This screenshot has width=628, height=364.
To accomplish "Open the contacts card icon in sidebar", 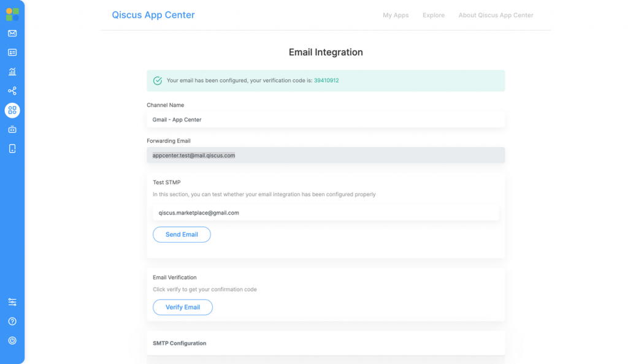I will pos(12,53).
